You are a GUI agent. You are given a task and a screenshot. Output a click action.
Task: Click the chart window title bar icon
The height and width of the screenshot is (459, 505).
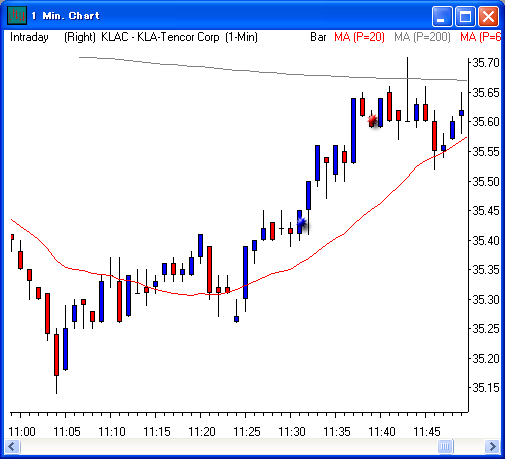pos(17,16)
